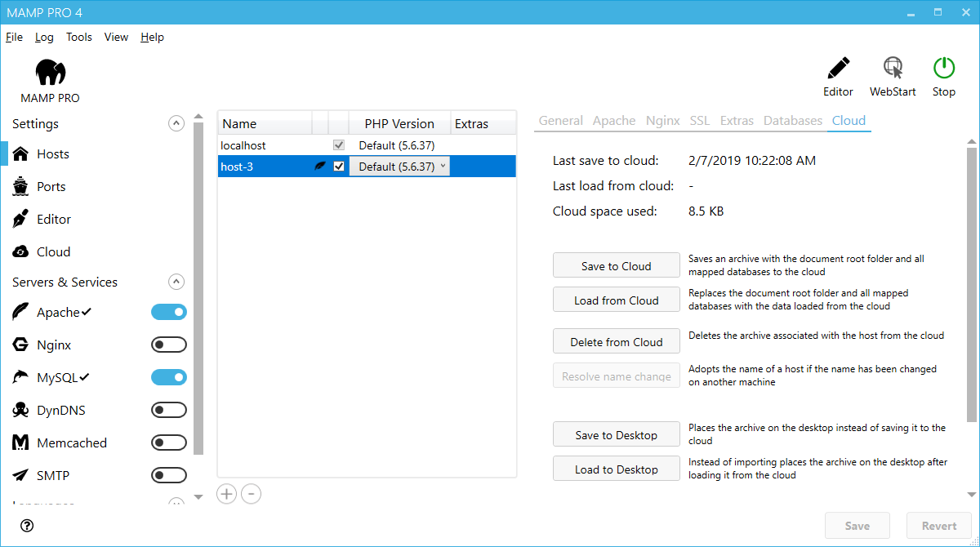Click the Memcached M icon
This screenshot has height=547, width=980.
point(21,442)
